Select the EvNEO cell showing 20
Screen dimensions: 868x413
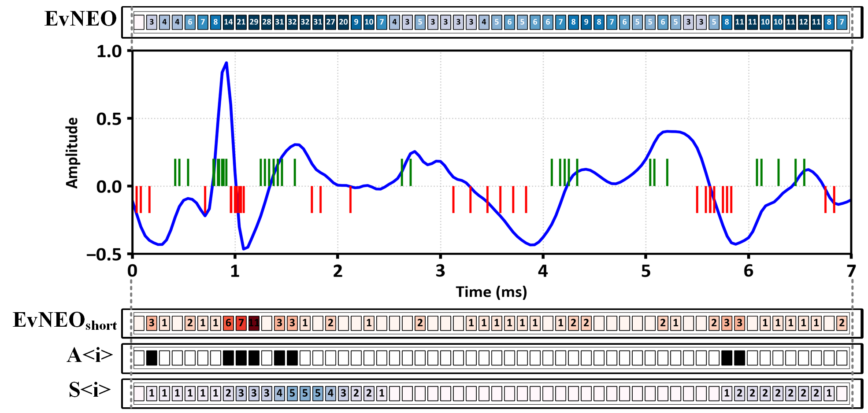(343, 22)
